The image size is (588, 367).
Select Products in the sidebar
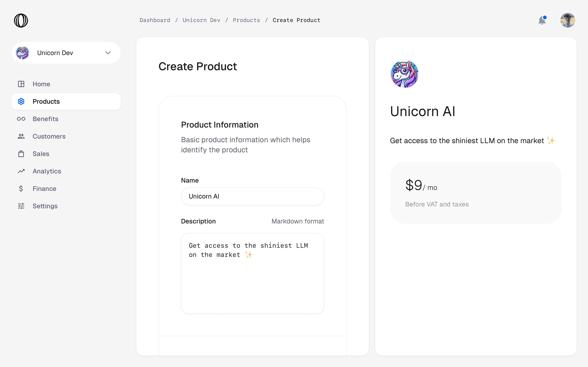tap(66, 101)
